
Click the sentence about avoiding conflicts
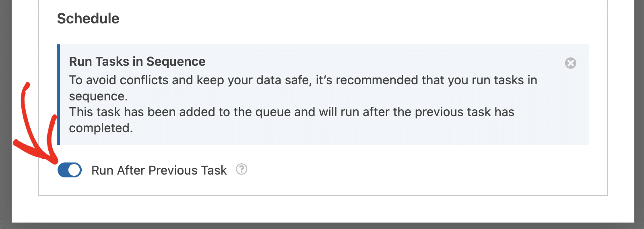tap(303, 88)
